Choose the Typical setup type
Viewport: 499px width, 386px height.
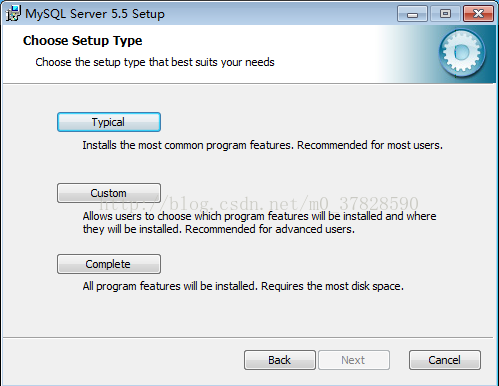[109, 122]
